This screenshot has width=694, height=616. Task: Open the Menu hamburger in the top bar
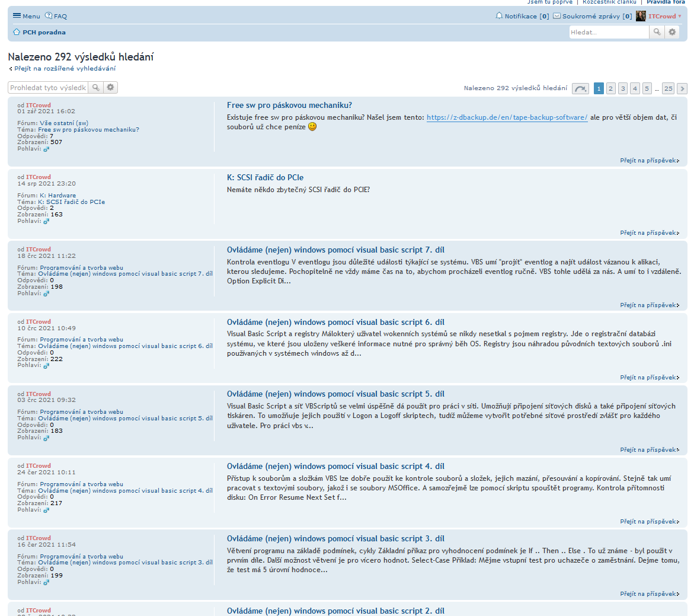click(26, 16)
